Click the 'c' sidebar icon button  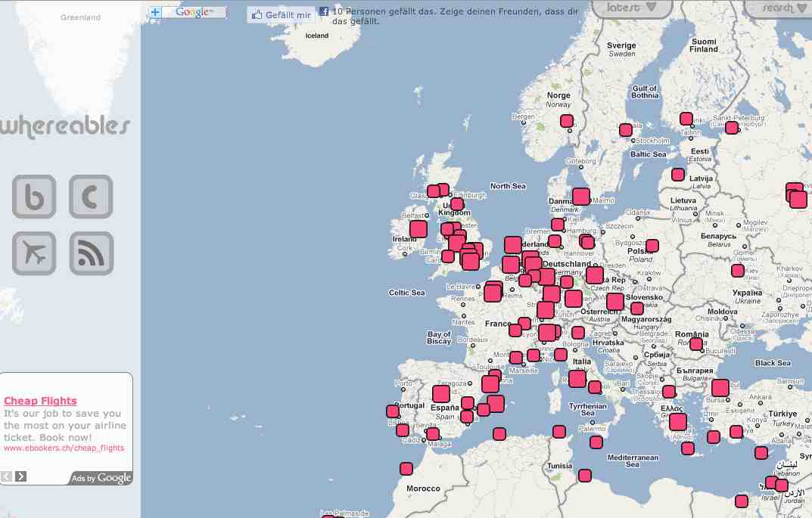coord(91,197)
